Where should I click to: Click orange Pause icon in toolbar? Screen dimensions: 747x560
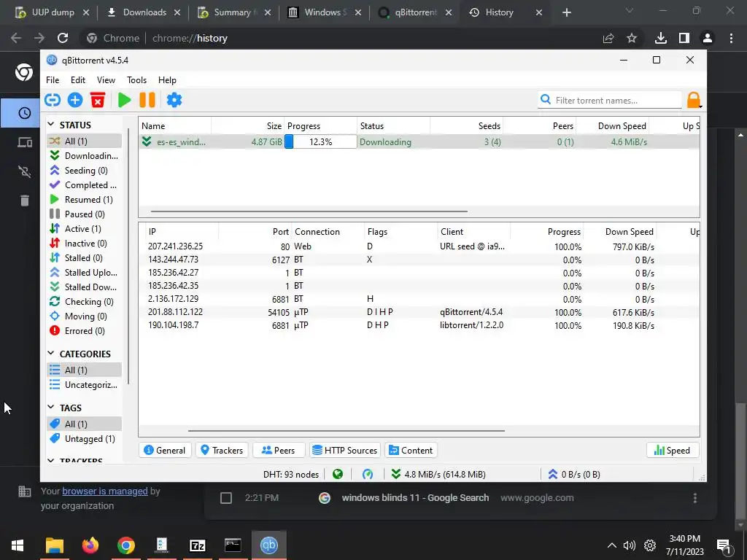[x=147, y=100]
